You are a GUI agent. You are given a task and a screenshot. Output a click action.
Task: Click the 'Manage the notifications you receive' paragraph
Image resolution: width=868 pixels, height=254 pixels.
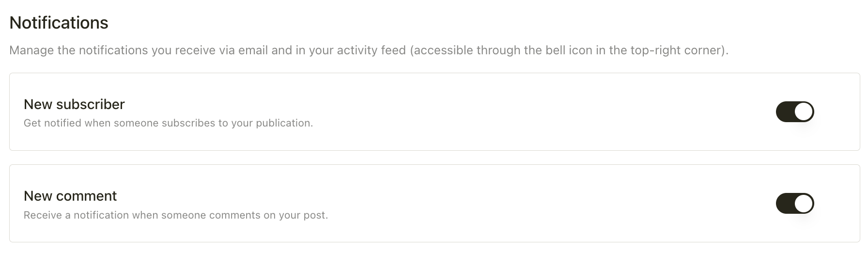tap(369, 50)
